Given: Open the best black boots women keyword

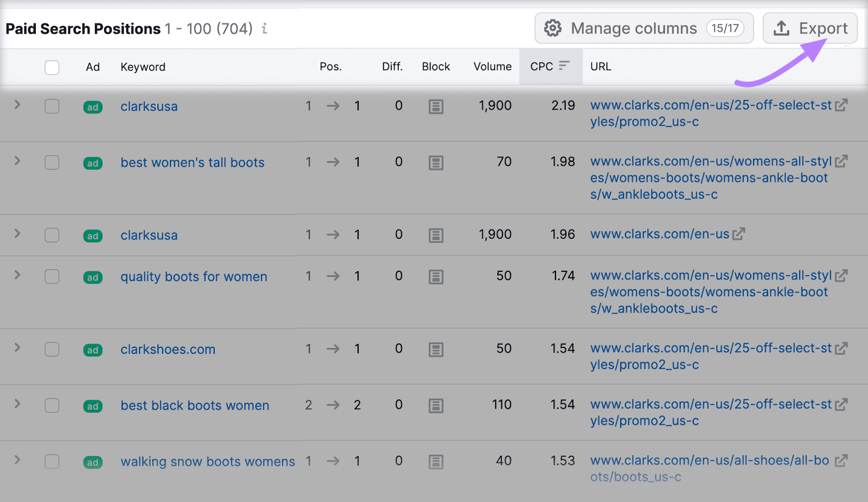Looking at the screenshot, I should click(x=194, y=405).
